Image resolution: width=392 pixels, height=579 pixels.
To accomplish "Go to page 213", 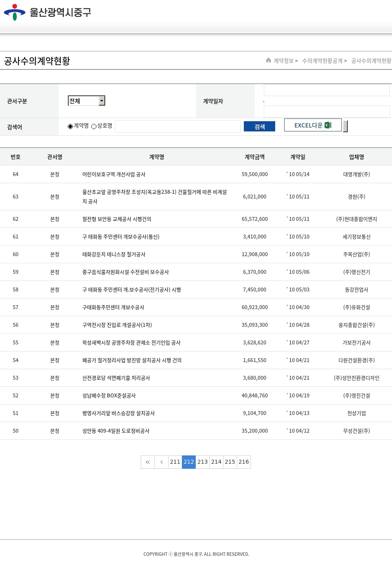I will point(203,462).
